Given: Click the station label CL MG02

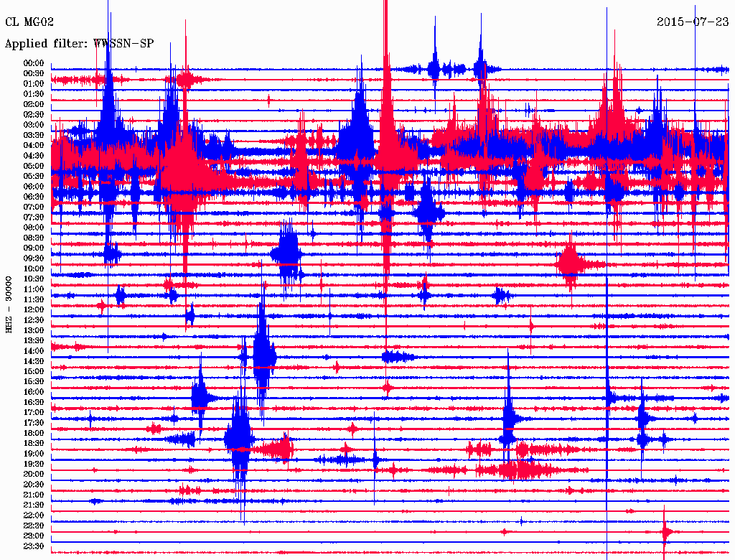Looking at the screenshot, I should pos(29,22).
